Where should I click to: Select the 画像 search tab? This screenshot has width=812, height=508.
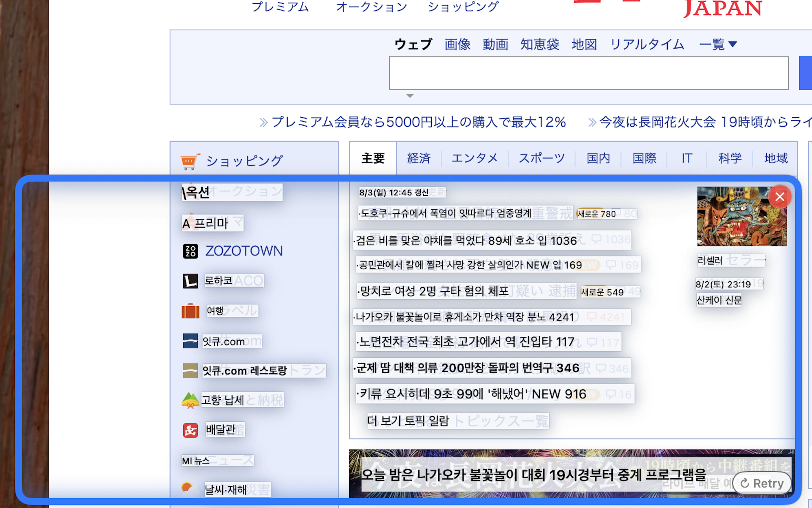pyautogui.click(x=458, y=44)
